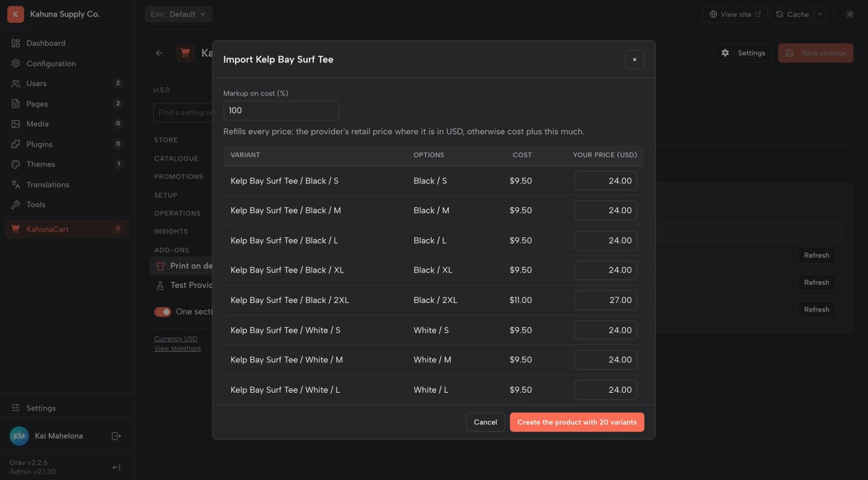Open the Currency USD link
868x480 pixels.
[175, 339]
